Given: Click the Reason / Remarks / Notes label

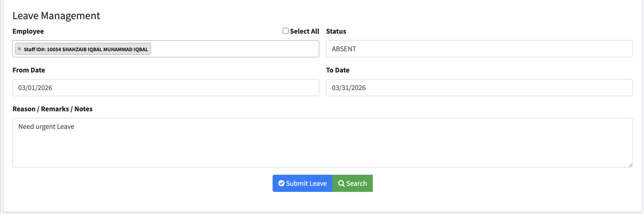Looking at the screenshot, I should [53, 109].
